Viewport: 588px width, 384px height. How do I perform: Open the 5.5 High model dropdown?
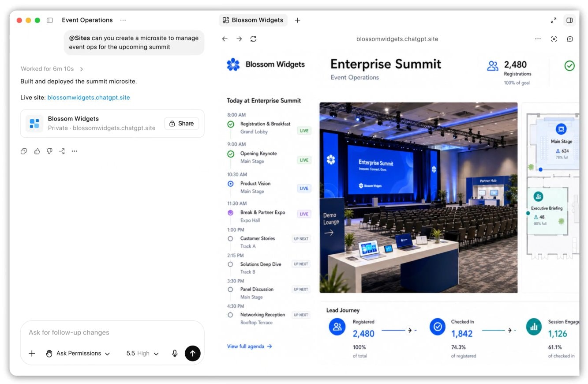click(142, 354)
